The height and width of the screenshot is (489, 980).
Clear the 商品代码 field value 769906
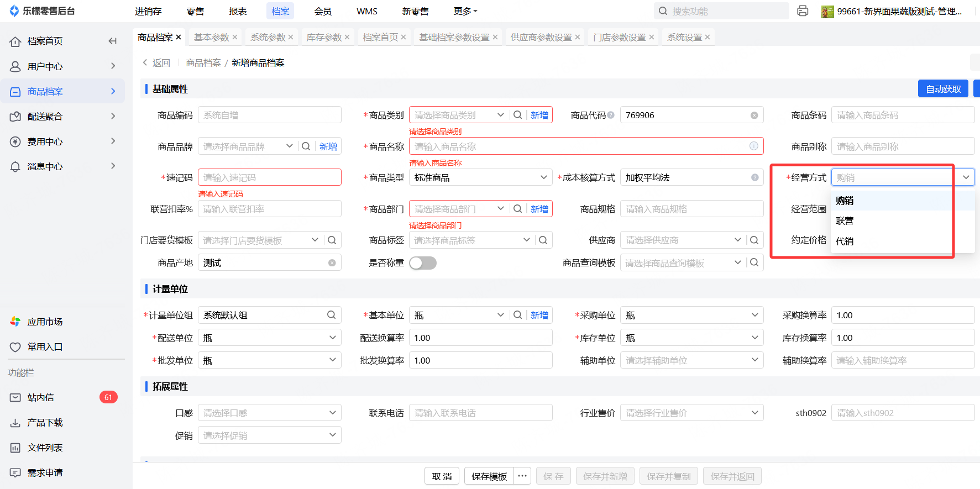click(x=754, y=115)
